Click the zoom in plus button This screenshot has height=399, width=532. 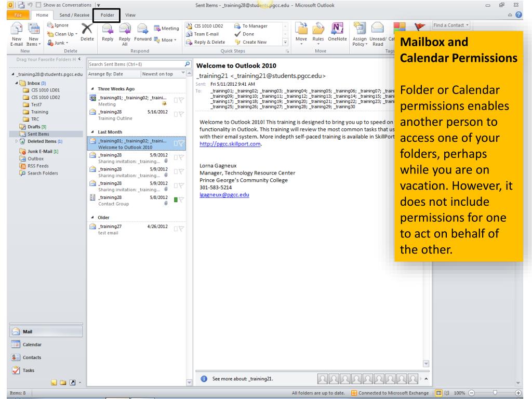[518, 393]
